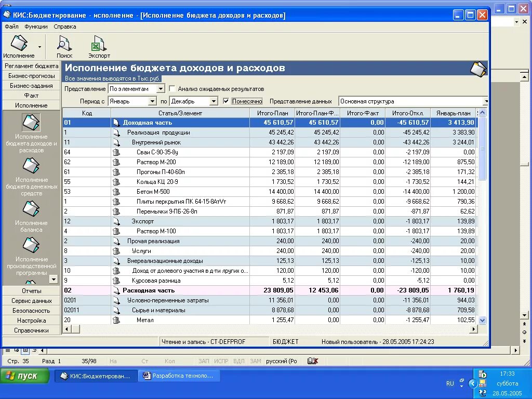The height and width of the screenshot is (399, 532).
Task: Select the Сырье и материалы row
Action: pyautogui.click(x=270, y=310)
